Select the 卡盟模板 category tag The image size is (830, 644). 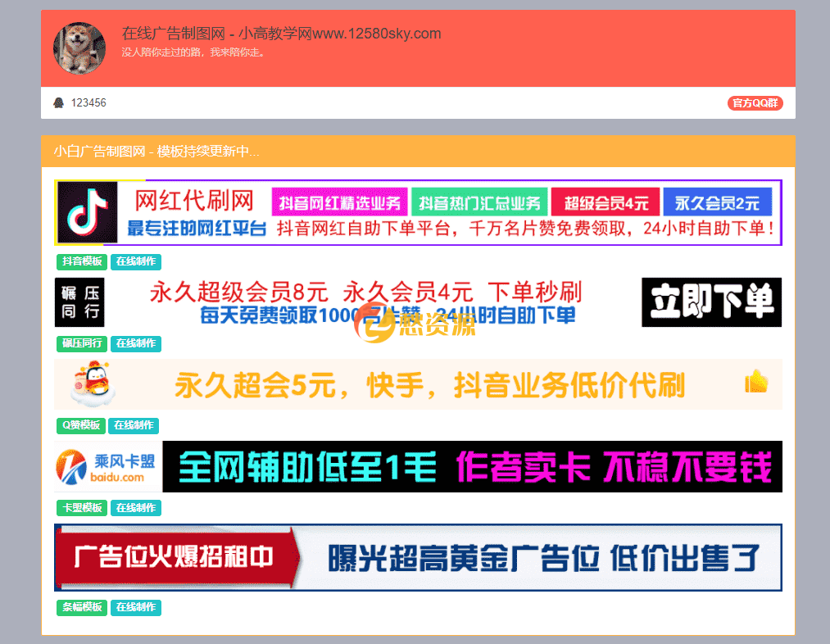pyautogui.click(x=81, y=507)
